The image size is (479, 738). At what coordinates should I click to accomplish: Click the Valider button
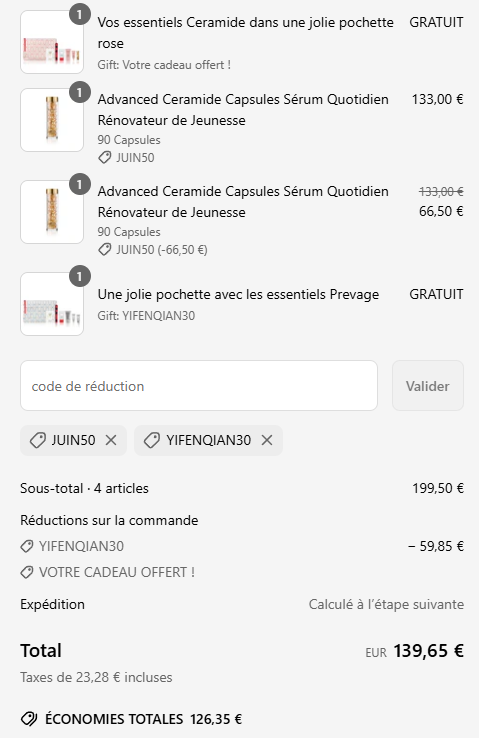click(x=428, y=385)
